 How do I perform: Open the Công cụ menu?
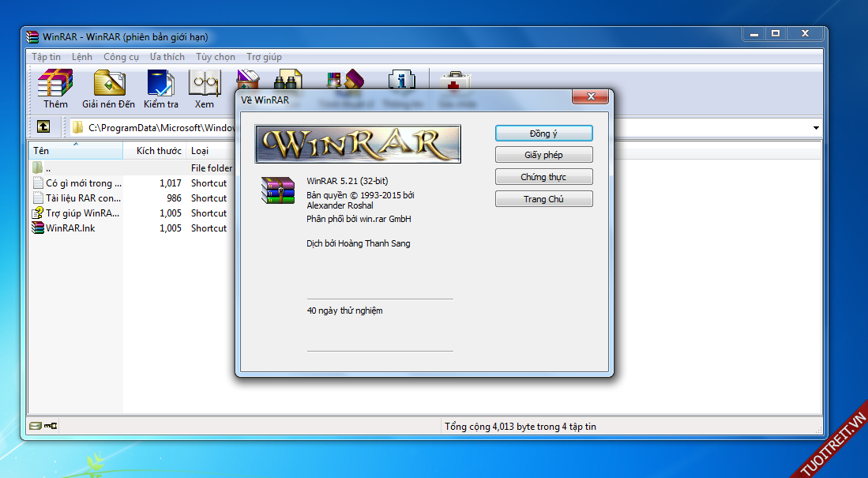(x=121, y=57)
